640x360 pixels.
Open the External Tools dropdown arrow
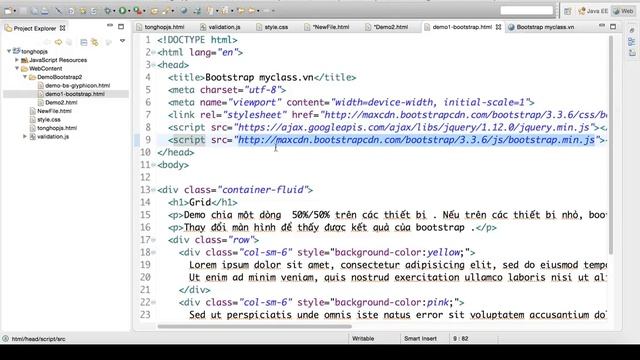tap(144, 11)
